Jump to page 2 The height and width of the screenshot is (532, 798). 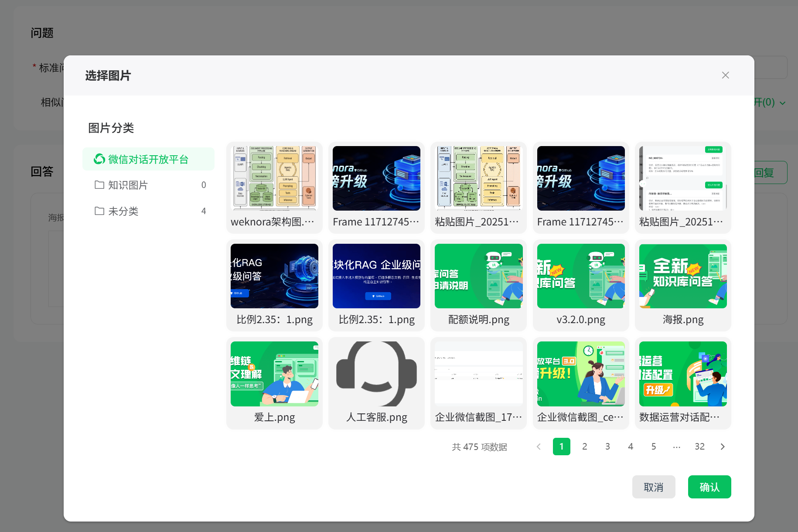point(584,447)
